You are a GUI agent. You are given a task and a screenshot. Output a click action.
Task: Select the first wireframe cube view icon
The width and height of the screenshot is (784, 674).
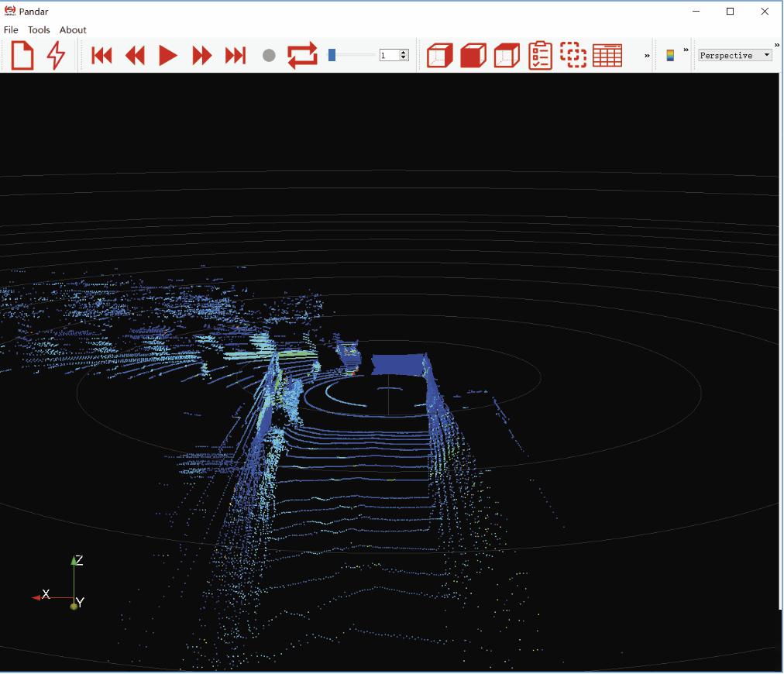click(x=440, y=55)
